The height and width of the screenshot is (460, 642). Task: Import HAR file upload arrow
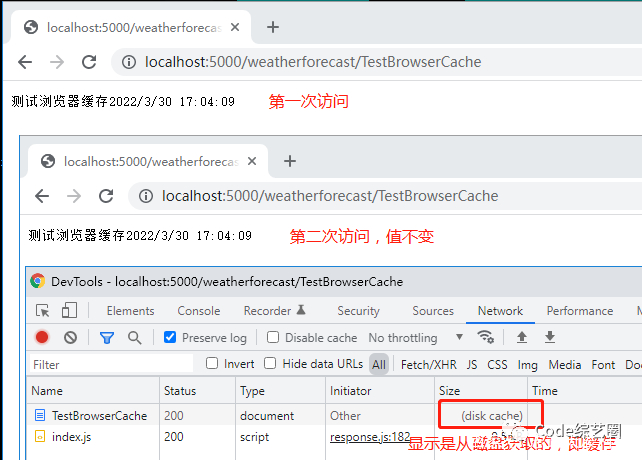(522, 338)
